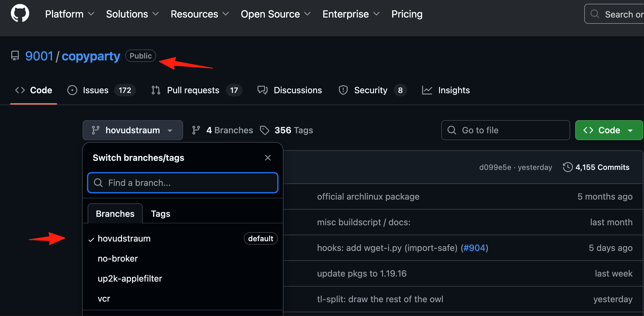The height and width of the screenshot is (316, 644).
Task: Open Insights graph icon
Action: click(x=427, y=90)
